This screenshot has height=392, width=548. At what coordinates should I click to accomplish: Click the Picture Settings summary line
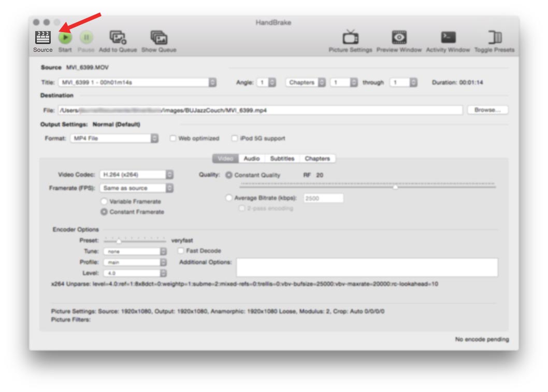(x=218, y=311)
